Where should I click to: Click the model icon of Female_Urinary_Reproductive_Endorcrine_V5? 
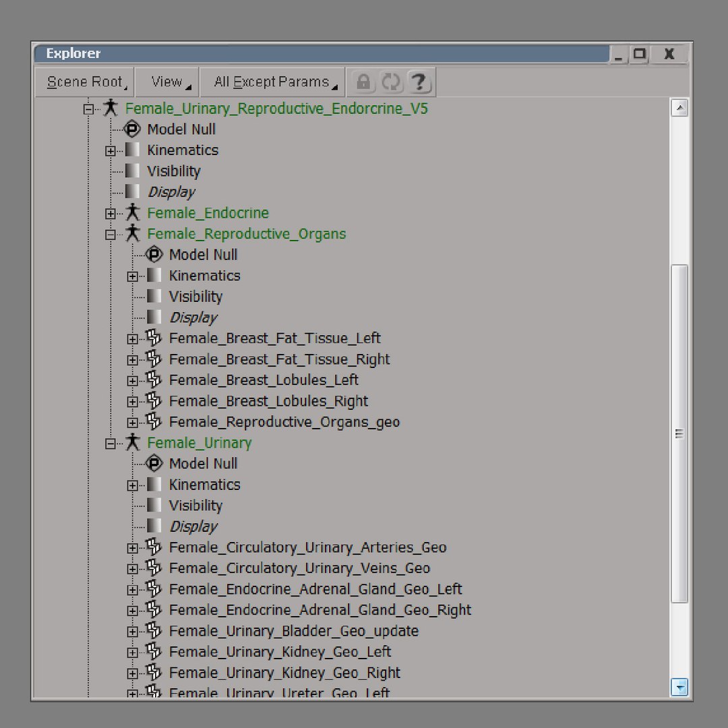click(x=111, y=108)
